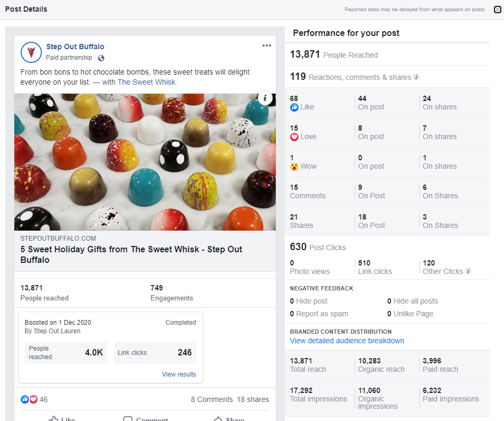
Task: Click the Wow emoji icon in stats
Action: [x=294, y=167]
